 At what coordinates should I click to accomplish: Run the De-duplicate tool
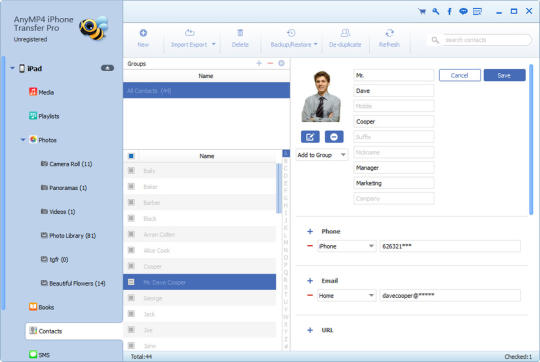345,39
